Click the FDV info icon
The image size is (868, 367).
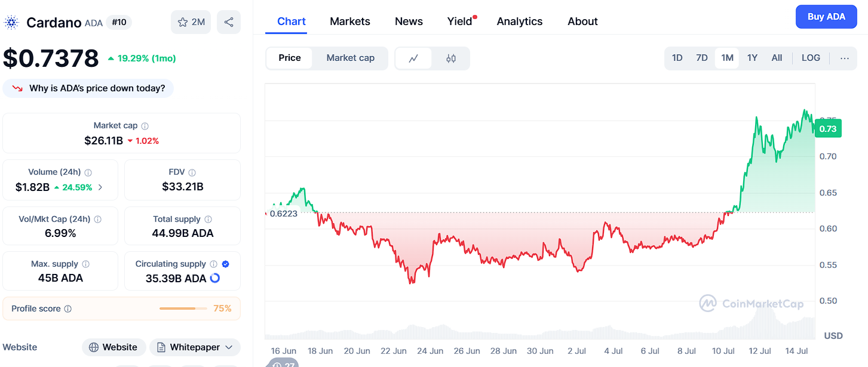(192, 172)
